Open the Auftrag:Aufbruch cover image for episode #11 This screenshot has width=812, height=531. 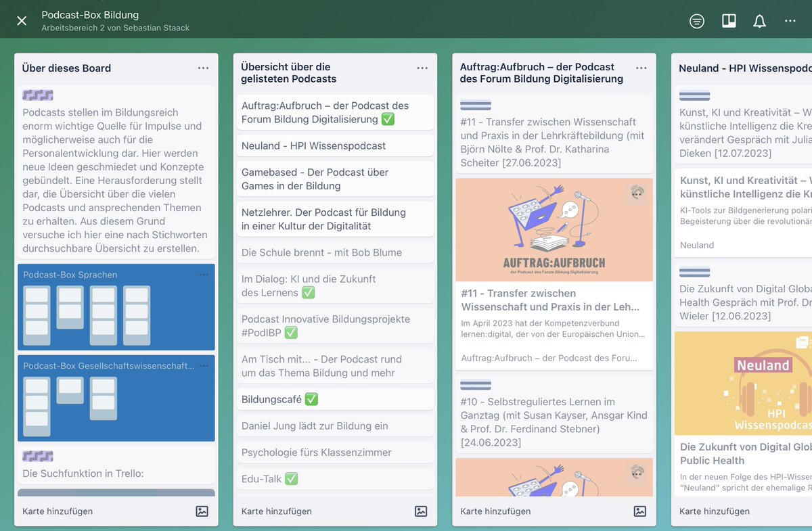point(554,230)
